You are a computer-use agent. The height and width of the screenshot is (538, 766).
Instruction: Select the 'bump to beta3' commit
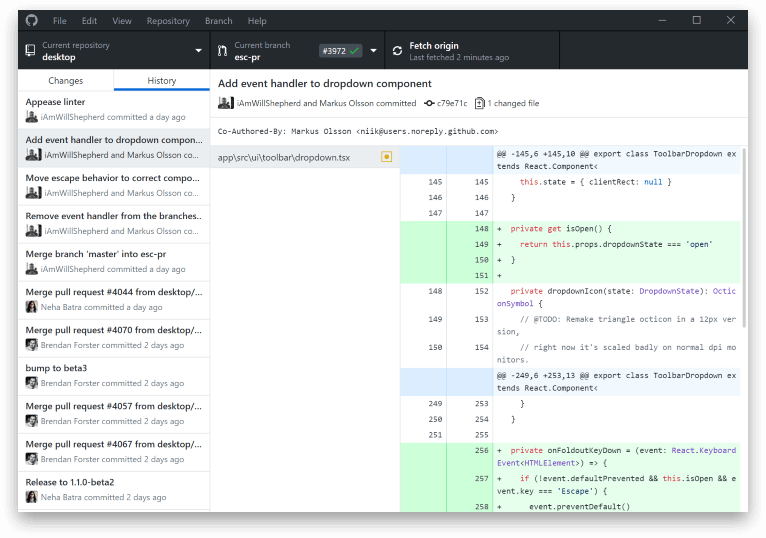114,376
